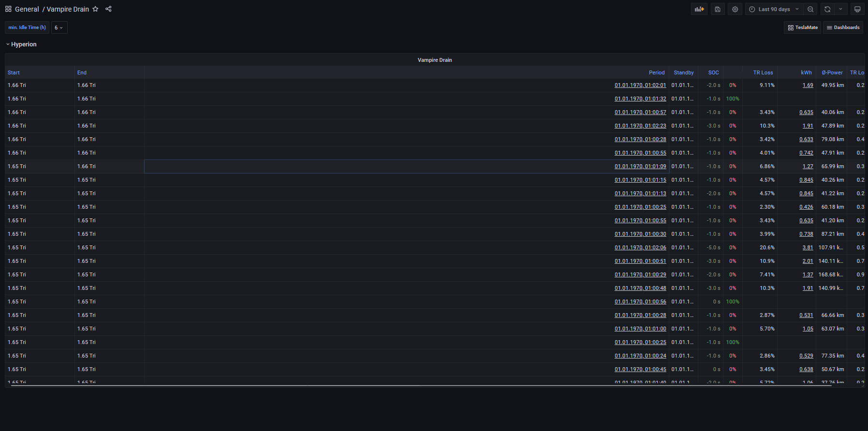Open the TeslaMate links menu

pos(803,28)
